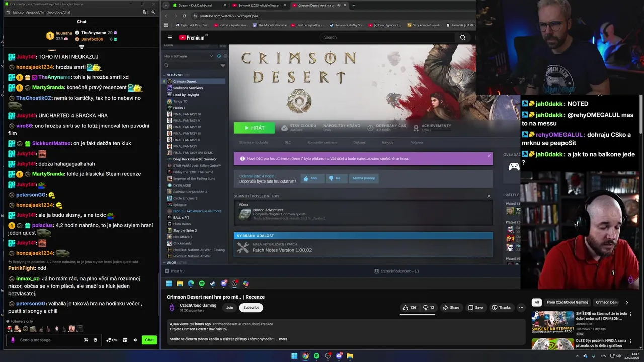This screenshot has height=362, width=644.
Task: Open the bookmarks apps grid icon
Action: click(x=166, y=25)
